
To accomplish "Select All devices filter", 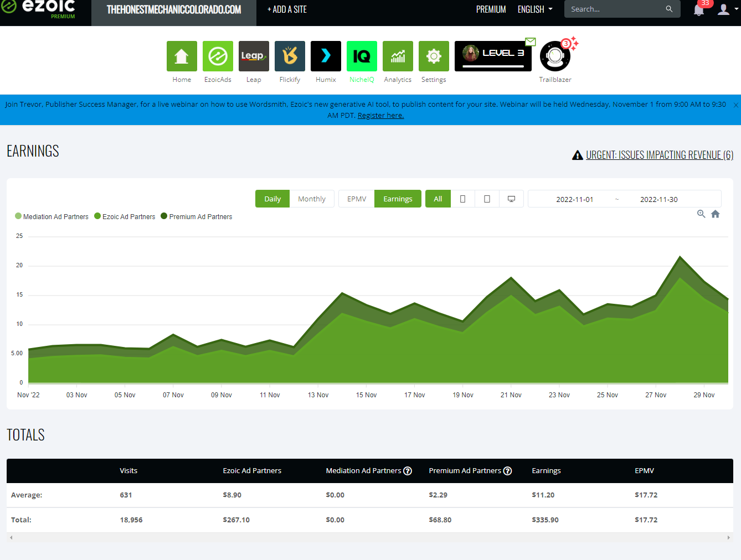I will 438,199.
